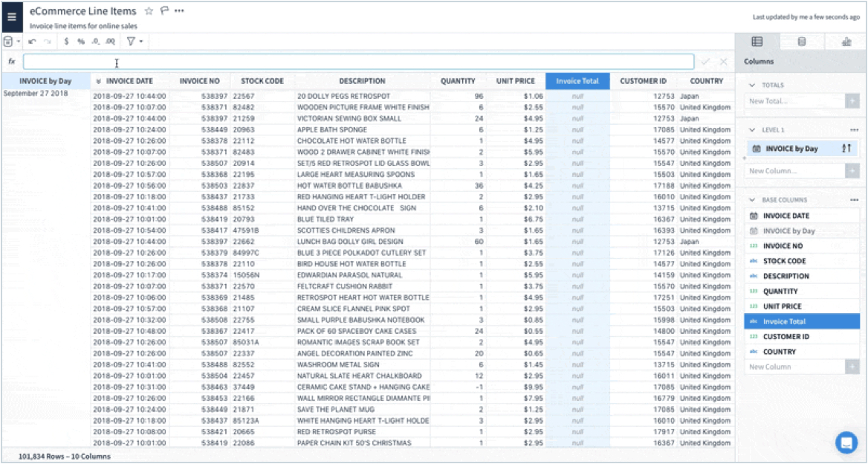Click the CUSTOMER ID column header
Viewport: 868px width, 464px height.
[644, 81]
